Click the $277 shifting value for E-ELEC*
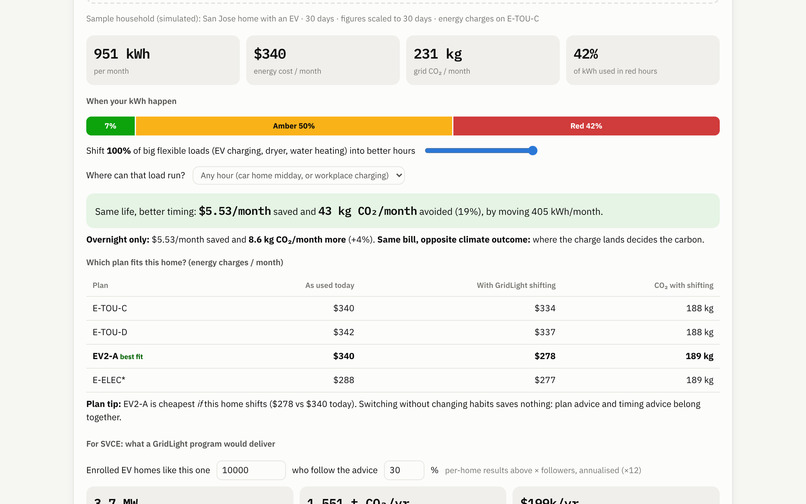The width and height of the screenshot is (806, 504). pyautogui.click(x=545, y=380)
